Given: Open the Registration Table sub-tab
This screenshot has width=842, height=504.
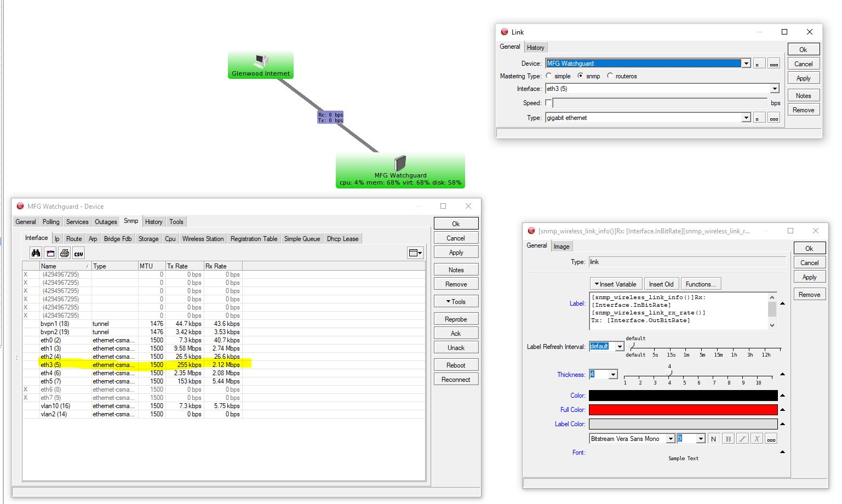Looking at the screenshot, I should (x=254, y=239).
